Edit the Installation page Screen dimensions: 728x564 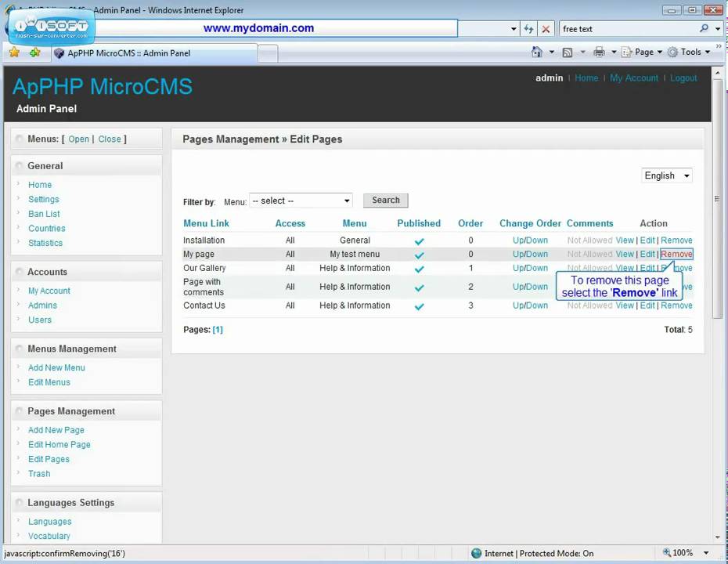click(647, 240)
